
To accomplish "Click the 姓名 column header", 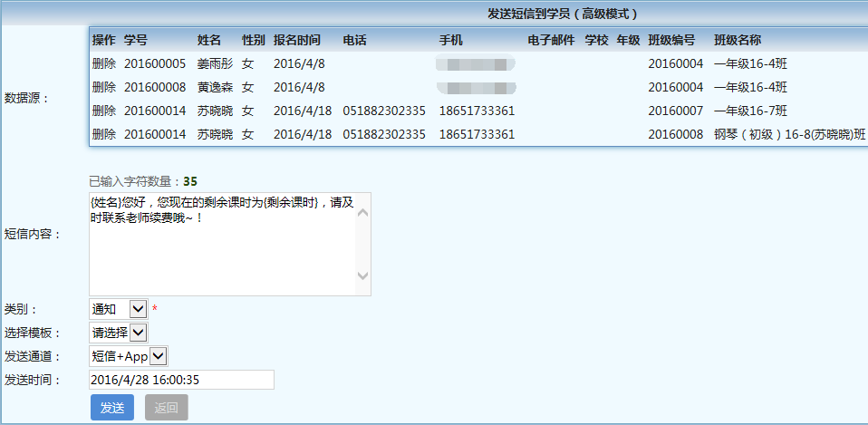I will [209, 40].
